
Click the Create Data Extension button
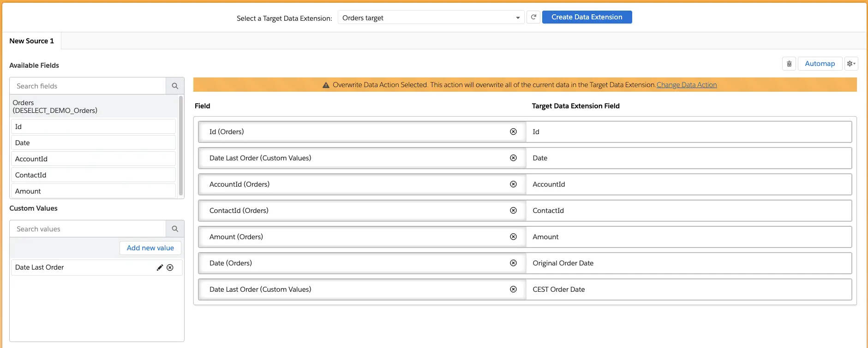tap(587, 17)
